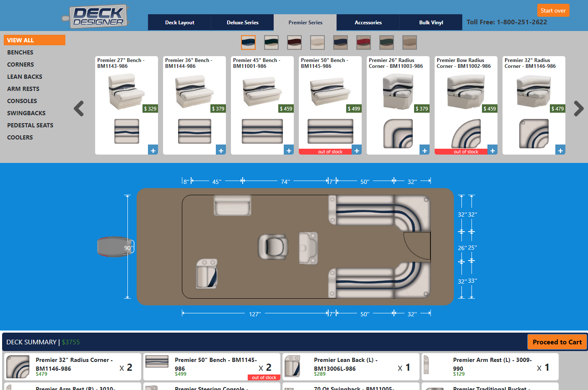Viewport: 588px width, 390px height.
Task: Click plus icon on Premier 45" Bench
Action: coord(289,150)
